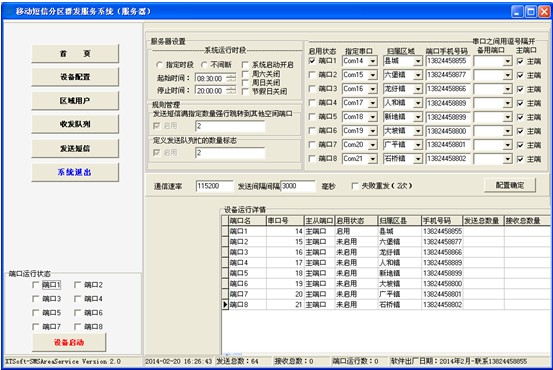Click 启用 status cell in 端口1 grid row

[356, 231]
